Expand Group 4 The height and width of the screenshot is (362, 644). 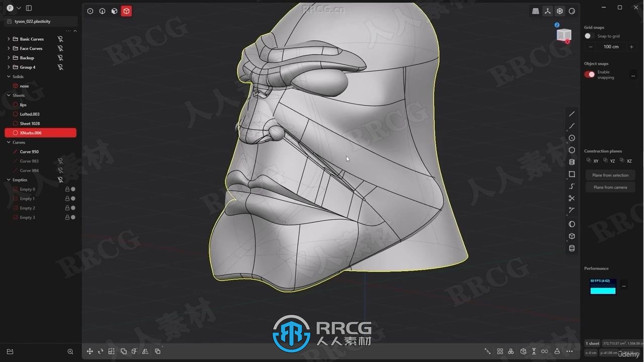click(9, 67)
